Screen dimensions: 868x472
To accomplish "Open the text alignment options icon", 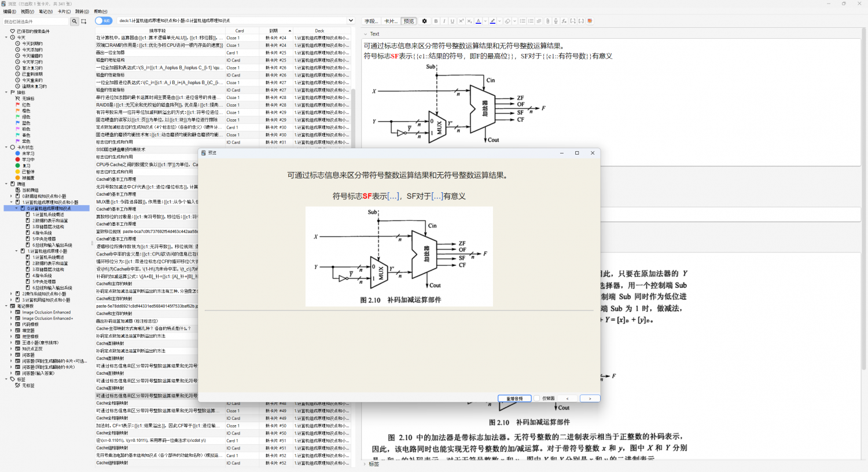I will [x=539, y=21].
